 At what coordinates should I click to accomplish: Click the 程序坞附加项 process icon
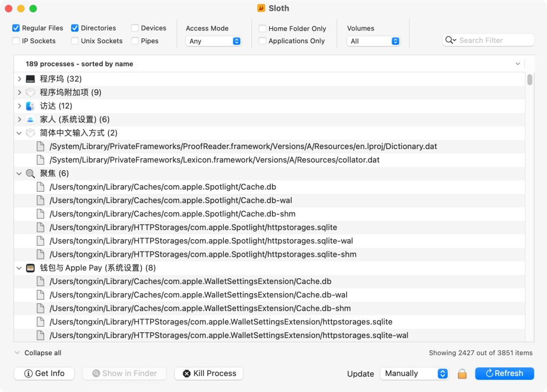point(30,92)
